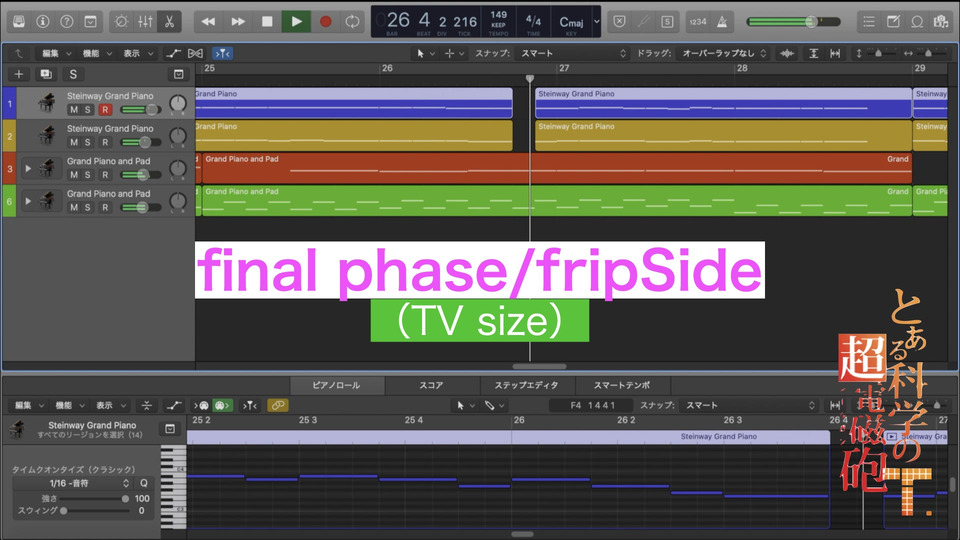Stop playback with the square button

267,21
